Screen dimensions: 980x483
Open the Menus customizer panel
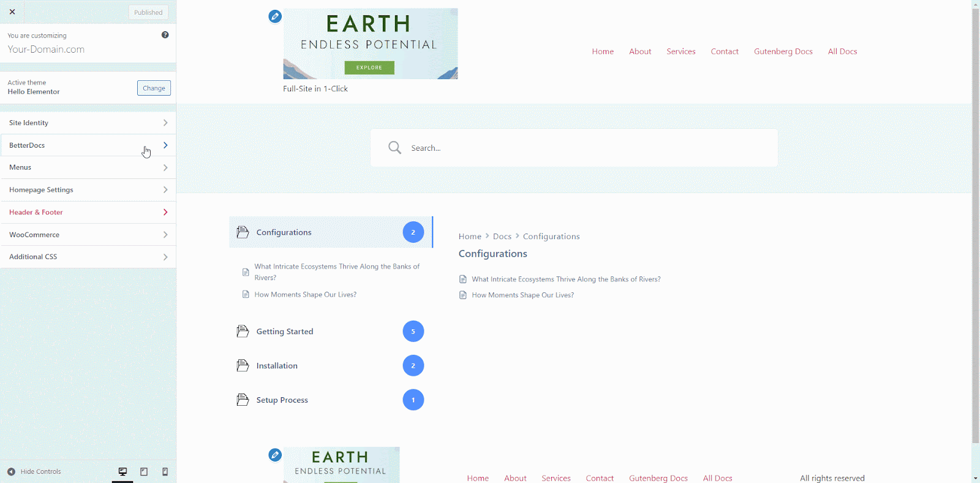click(x=88, y=167)
